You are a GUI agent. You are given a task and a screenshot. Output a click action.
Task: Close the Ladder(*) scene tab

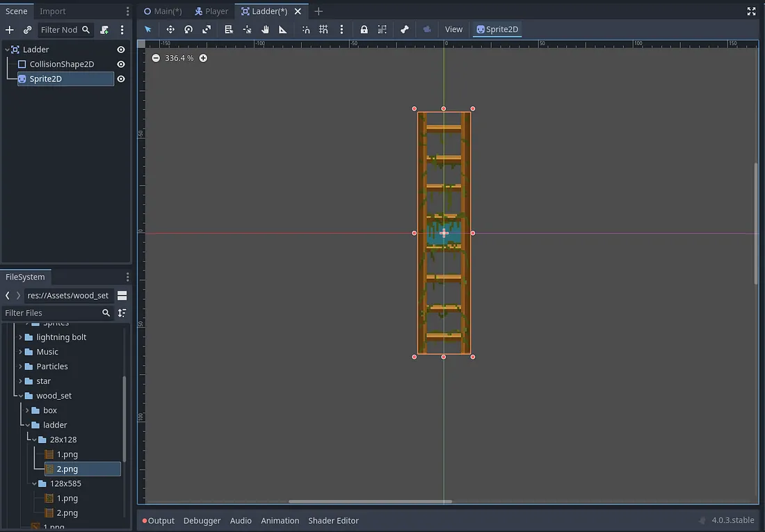pos(298,11)
